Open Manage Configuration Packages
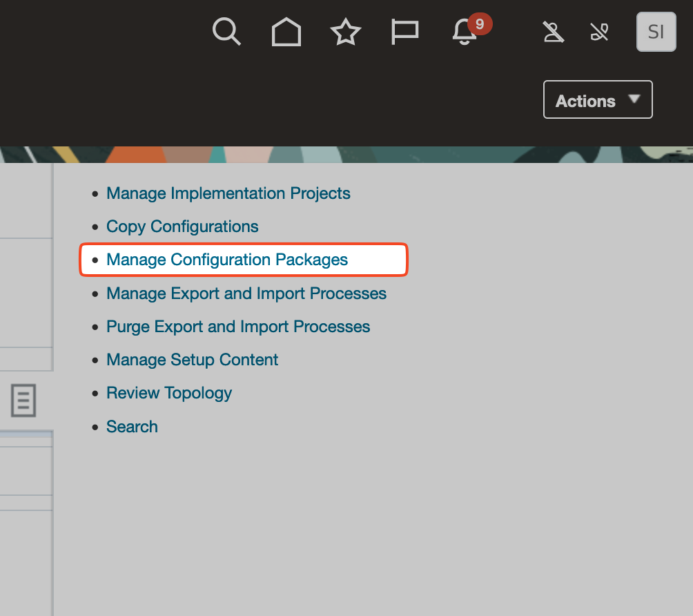693x616 pixels. [x=227, y=260]
